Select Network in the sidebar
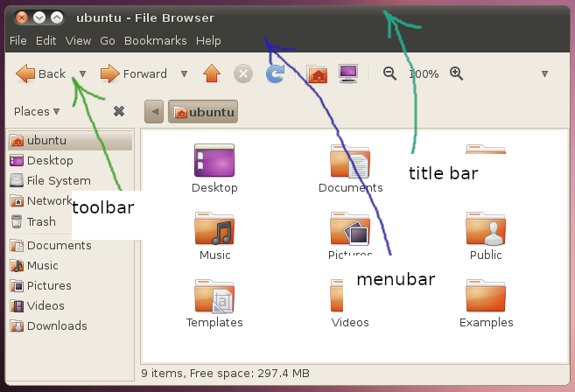575x392 pixels. [x=40, y=201]
